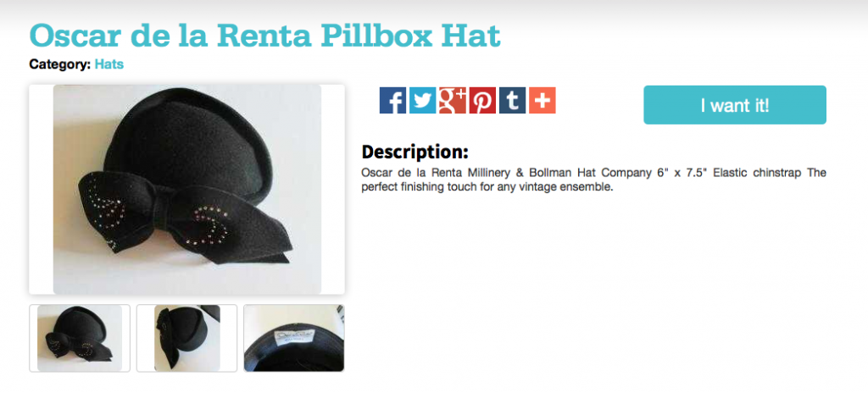Click the Oscar de la Renta Pillbox Hat title
The image size is (868, 393).
264,36
